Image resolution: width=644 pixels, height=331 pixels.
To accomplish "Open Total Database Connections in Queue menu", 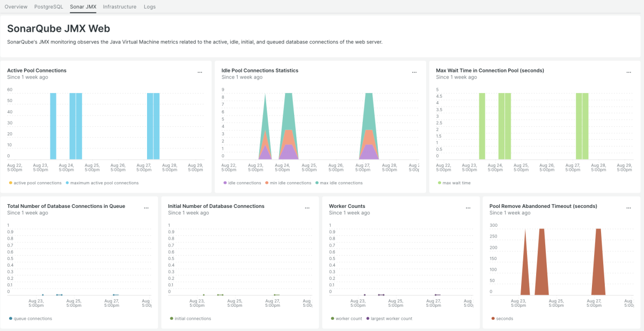I will [146, 208].
